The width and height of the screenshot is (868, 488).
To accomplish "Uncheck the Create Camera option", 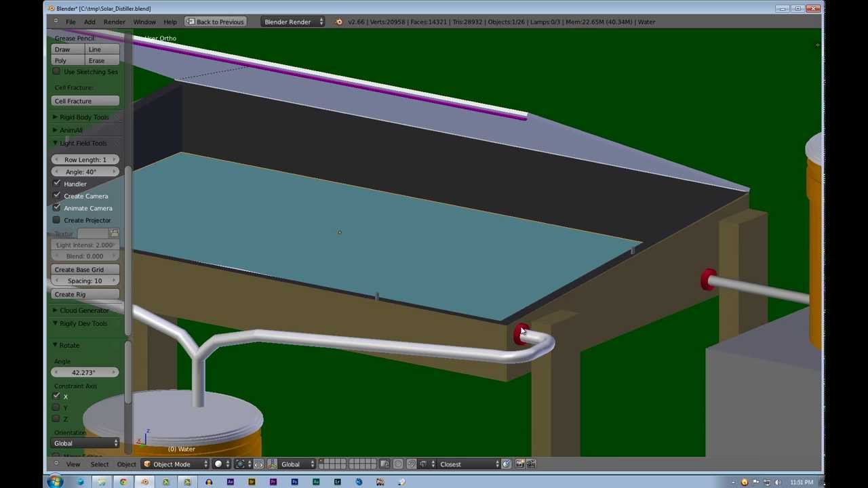I will click(57, 196).
